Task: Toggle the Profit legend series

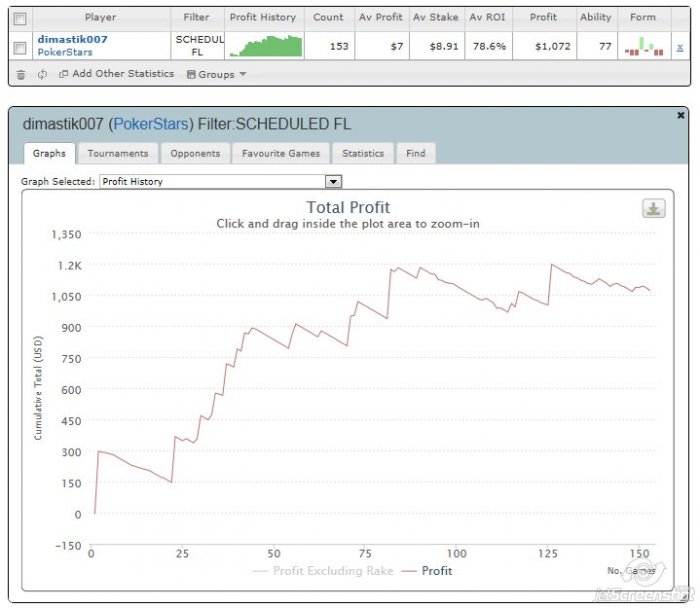Action: coord(427,571)
